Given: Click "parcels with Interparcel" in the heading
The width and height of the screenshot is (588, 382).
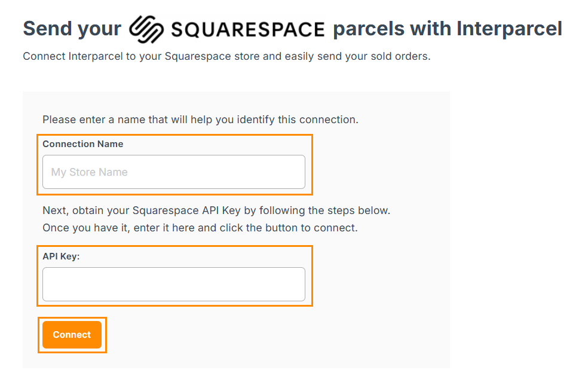Looking at the screenshot, I should coord(447,29).
